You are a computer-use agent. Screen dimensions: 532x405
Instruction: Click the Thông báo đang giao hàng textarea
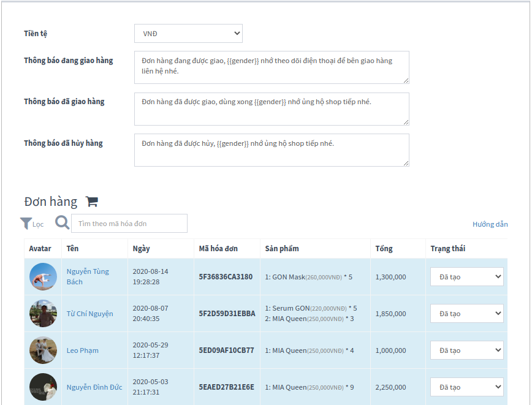coord(272,67)
